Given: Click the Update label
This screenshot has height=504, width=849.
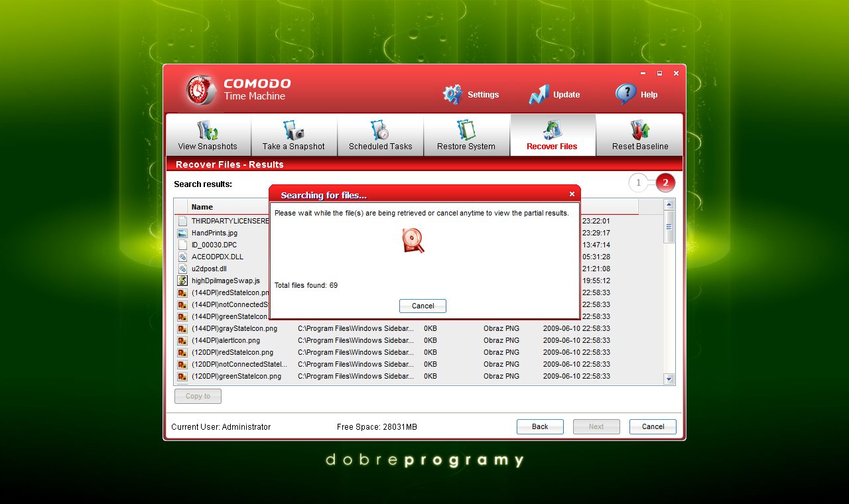Looking at the screenshot, I should (x=566, y=95).
